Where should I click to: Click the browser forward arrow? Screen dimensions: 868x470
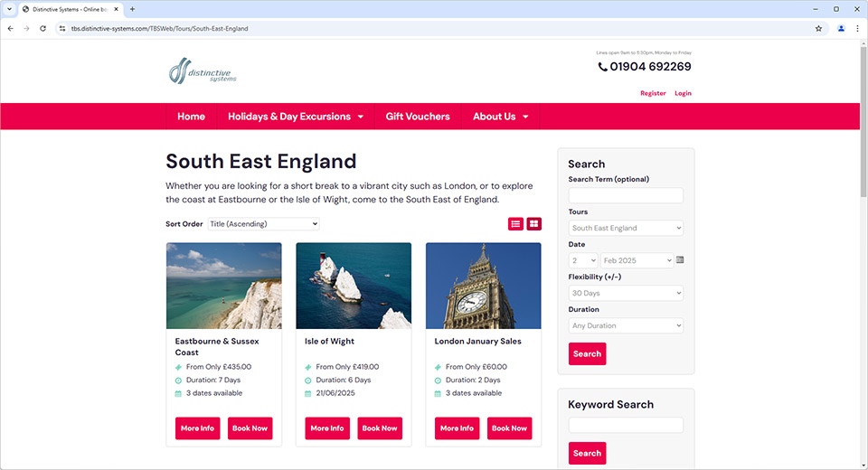click(x=26, y=28)
